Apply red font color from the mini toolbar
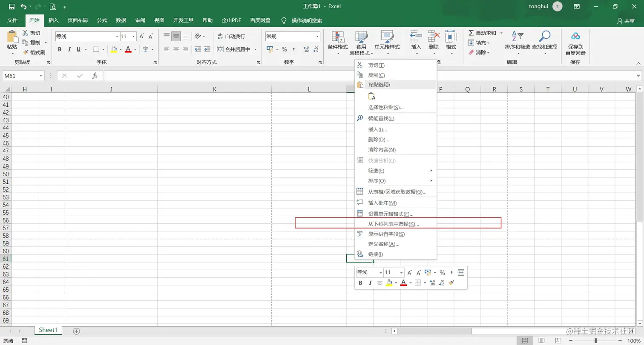Viewport: 644px width, 345px height. click(x=403, y=283)
